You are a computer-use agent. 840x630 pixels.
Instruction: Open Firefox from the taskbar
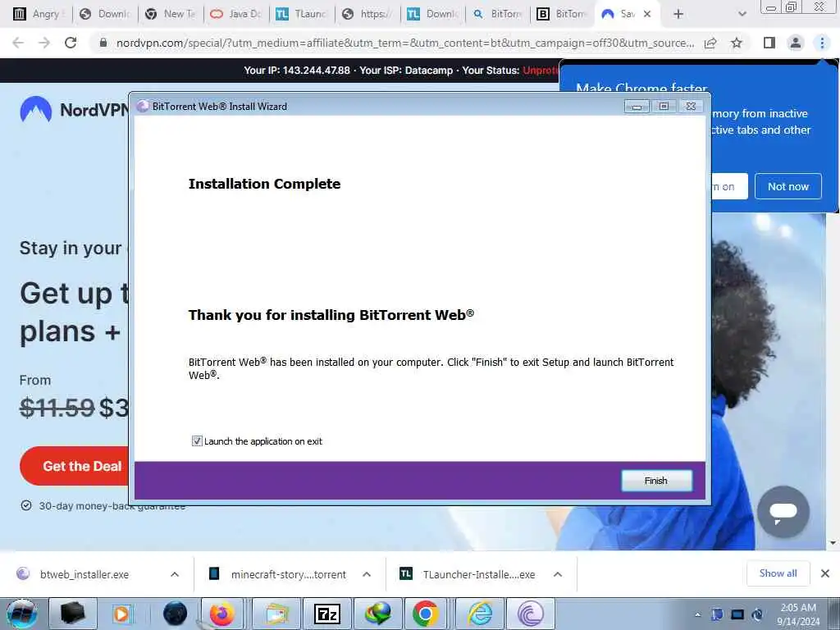point(221,614)
